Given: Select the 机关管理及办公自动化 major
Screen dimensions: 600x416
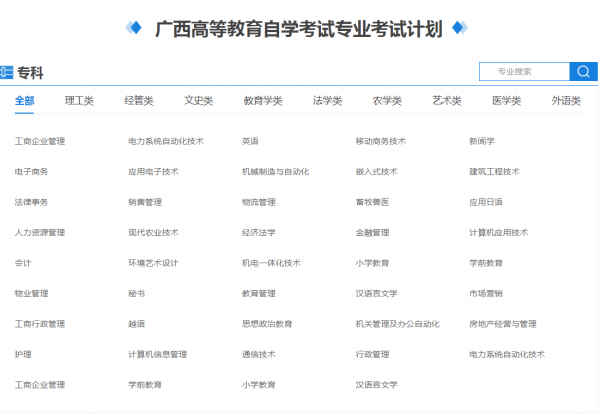Looking at the screenshot, I should tap(398, 324).
